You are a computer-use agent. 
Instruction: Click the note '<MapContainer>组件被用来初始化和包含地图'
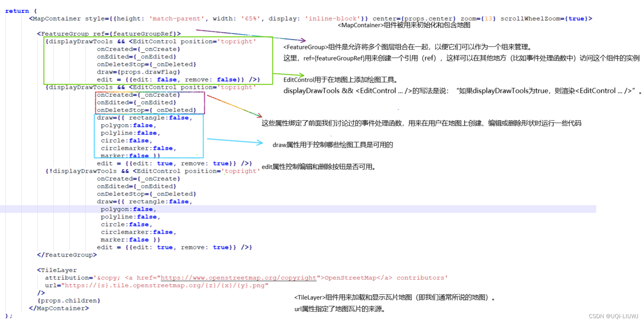pos(404,25)
